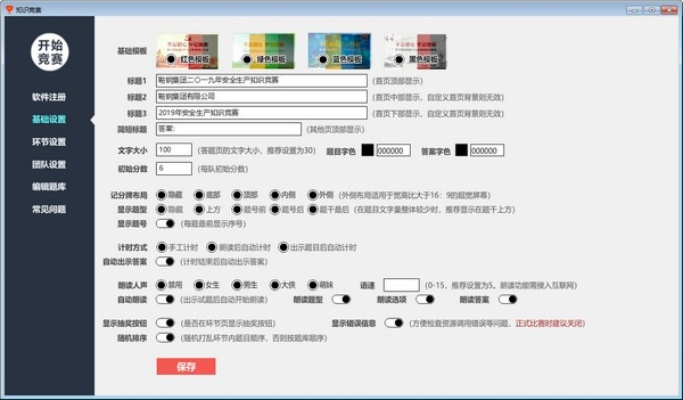Open the 软件注册 sidebar section

coord(47,98)
